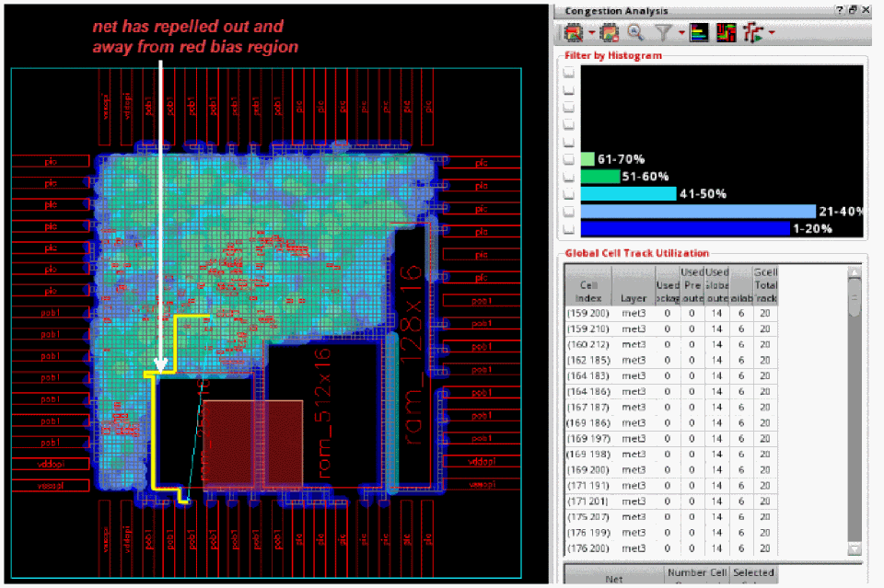Click the magnifier zoom icon
This screenshot has height=588, width=884.
coord(635,33)
